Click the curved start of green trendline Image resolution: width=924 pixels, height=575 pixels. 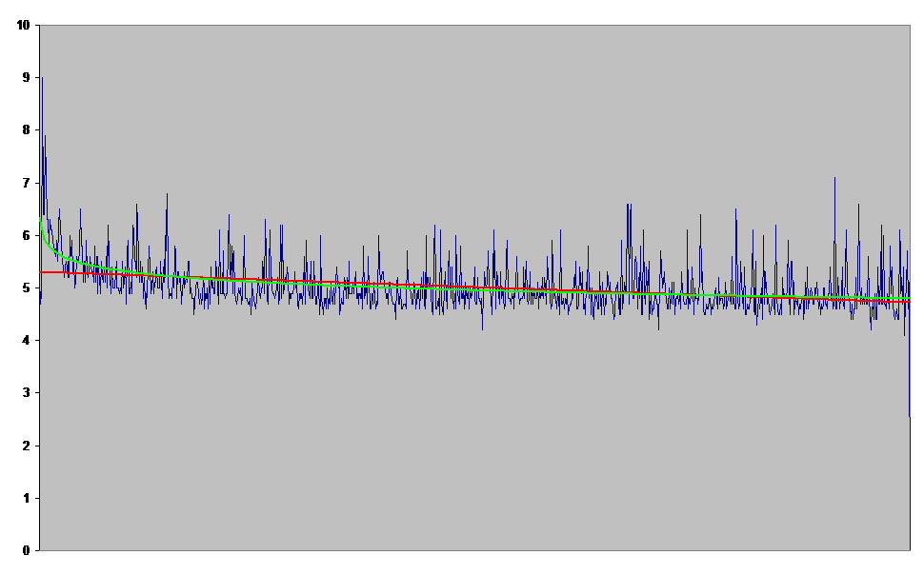[x=44, y=236]
